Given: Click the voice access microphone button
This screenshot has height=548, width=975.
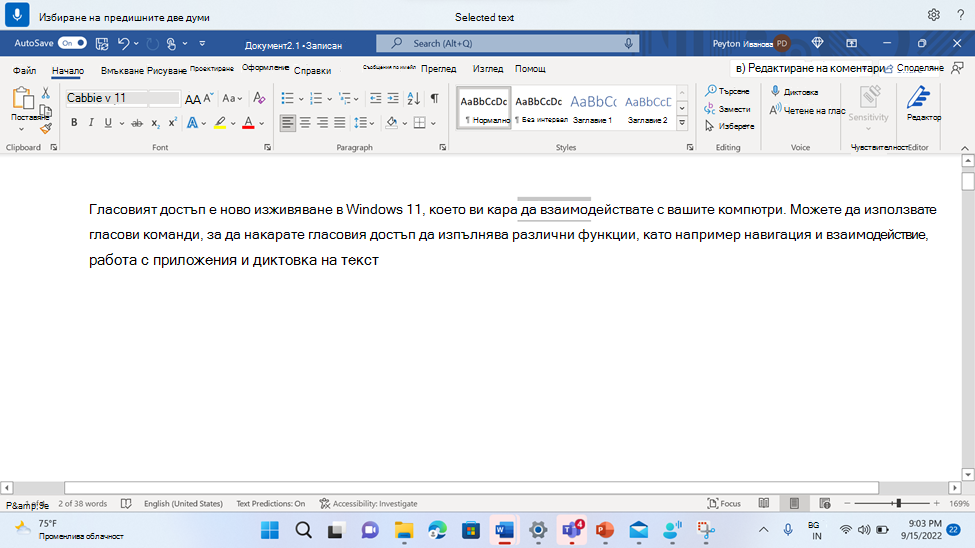Looking at the screenshot, I should coord(17,15).
